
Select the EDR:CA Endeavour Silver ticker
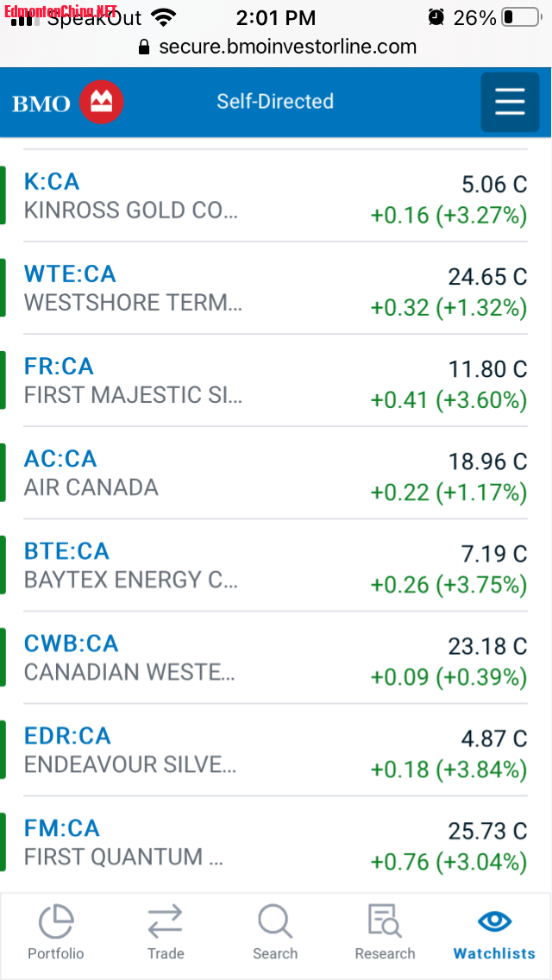(67, 736)
